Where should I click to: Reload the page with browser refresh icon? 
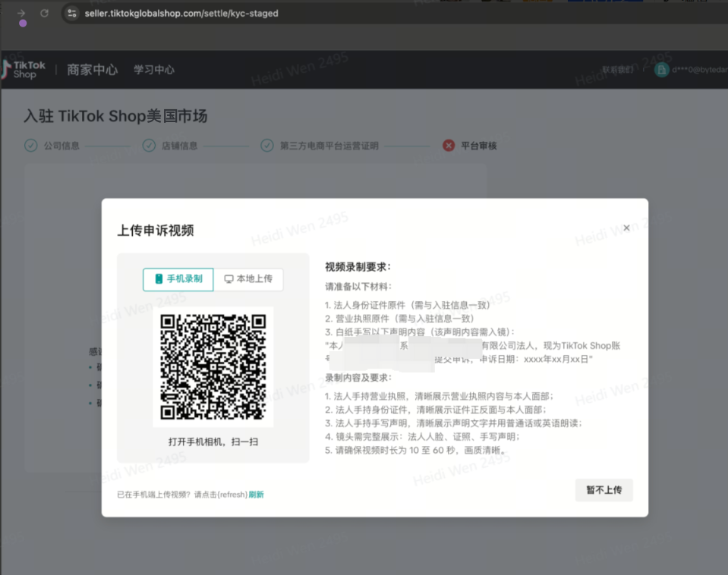pyautogui.click(x=45, y=13)
